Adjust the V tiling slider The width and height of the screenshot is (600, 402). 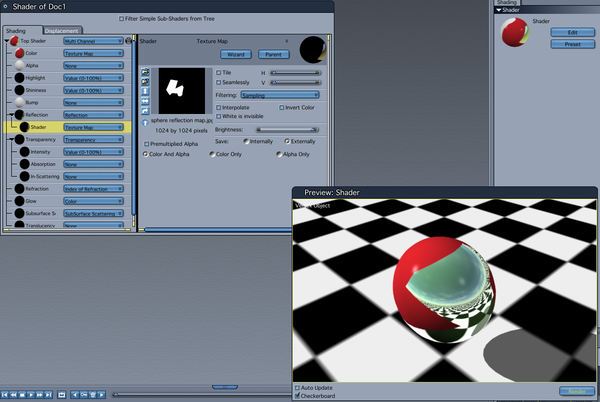tap(295, 83)
